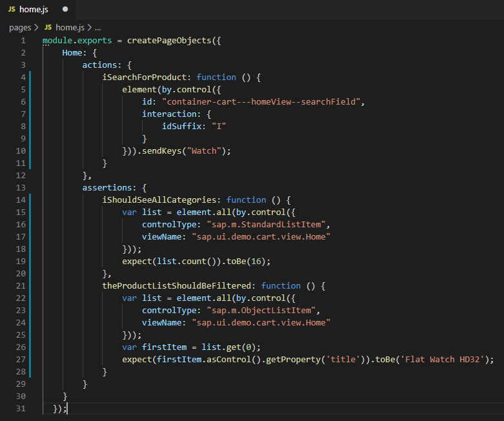
Task: Click var keyword on line 15
Action: click(x=130, y=212)
